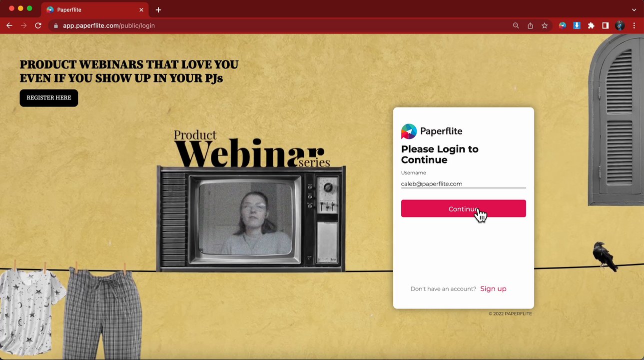Share this page using the share icon
This screenshot has height=360, width=644.
pos(530,25)
